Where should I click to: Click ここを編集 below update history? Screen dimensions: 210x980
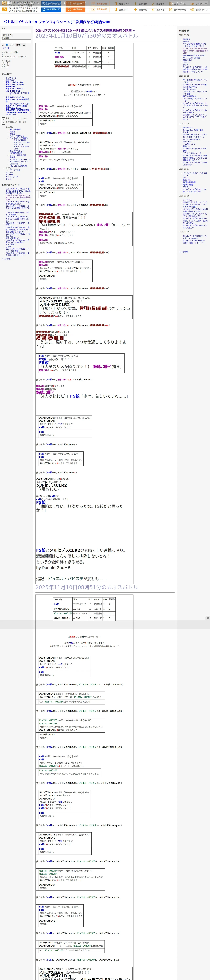click(x=183, y=252)
